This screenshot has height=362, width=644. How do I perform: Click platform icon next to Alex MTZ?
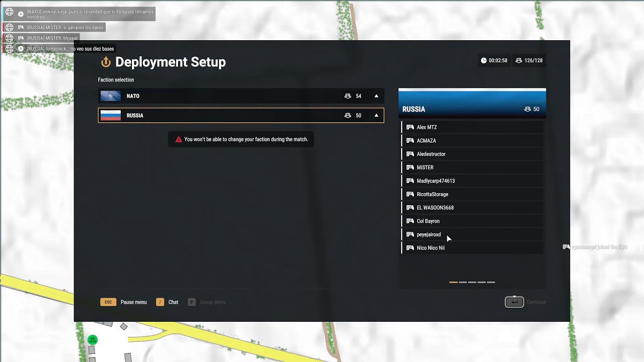pos(410,127)
